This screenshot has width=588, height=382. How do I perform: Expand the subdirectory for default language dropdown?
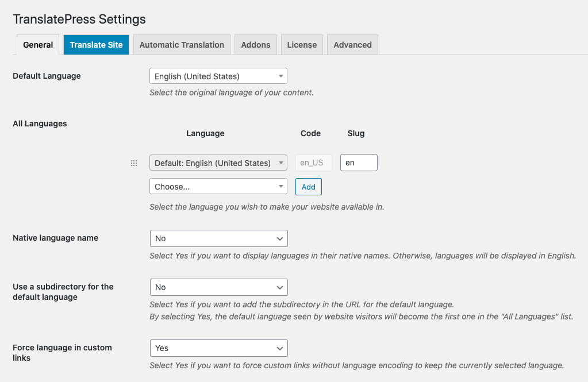tap(218, 287)
